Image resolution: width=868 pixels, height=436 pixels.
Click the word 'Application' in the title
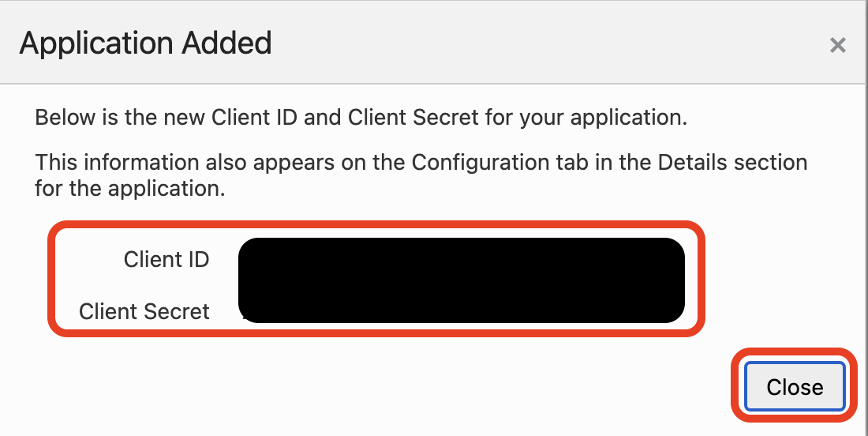tap(95, 43)
